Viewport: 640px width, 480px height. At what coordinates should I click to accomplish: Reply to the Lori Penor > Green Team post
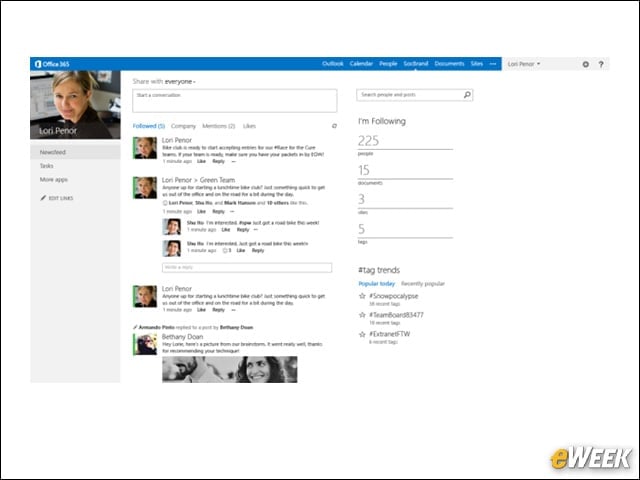pos(218,211)
